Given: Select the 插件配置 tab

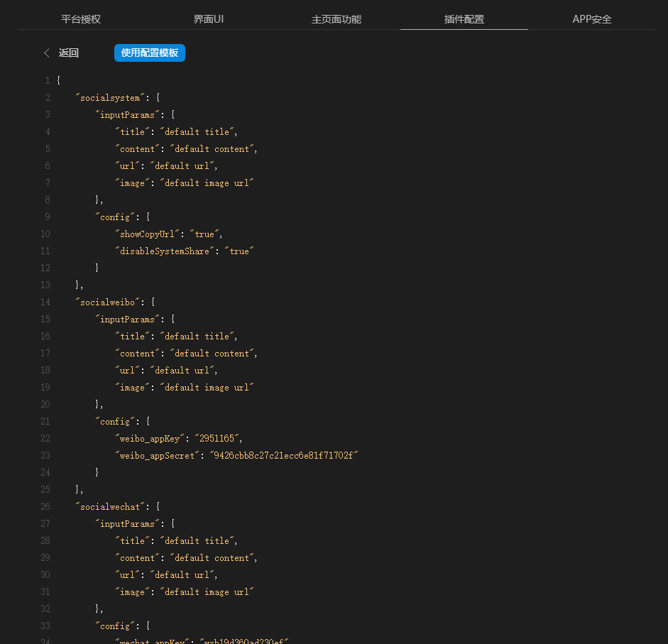Looking at the screenshot, I should [x=464, y=19].
